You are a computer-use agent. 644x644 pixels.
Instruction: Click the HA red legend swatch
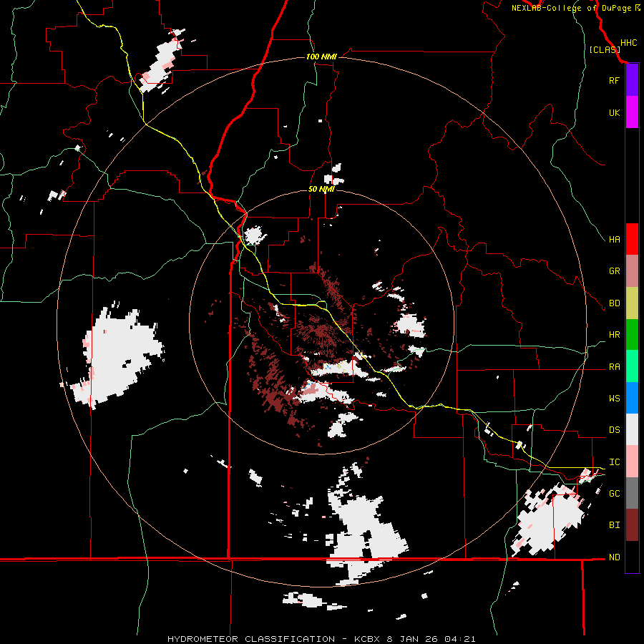click(632, 239)
